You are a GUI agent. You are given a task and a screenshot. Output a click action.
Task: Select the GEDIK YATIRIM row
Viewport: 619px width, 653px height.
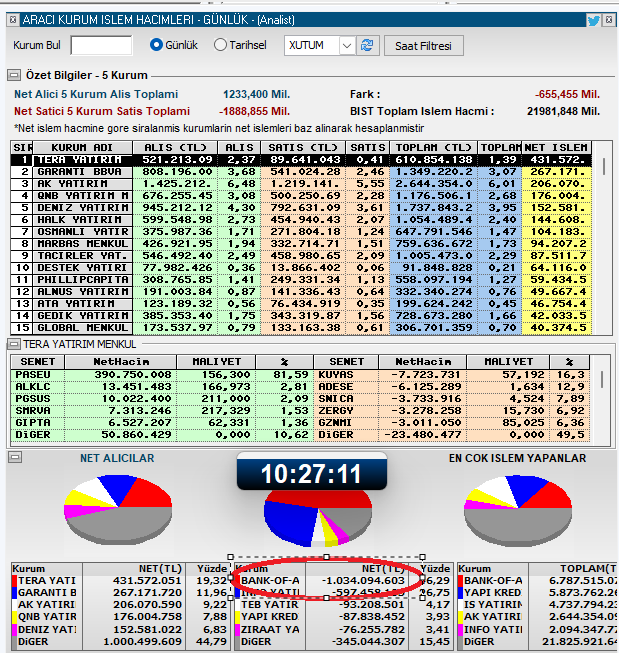pyautogui.click(x=301, y=316)
